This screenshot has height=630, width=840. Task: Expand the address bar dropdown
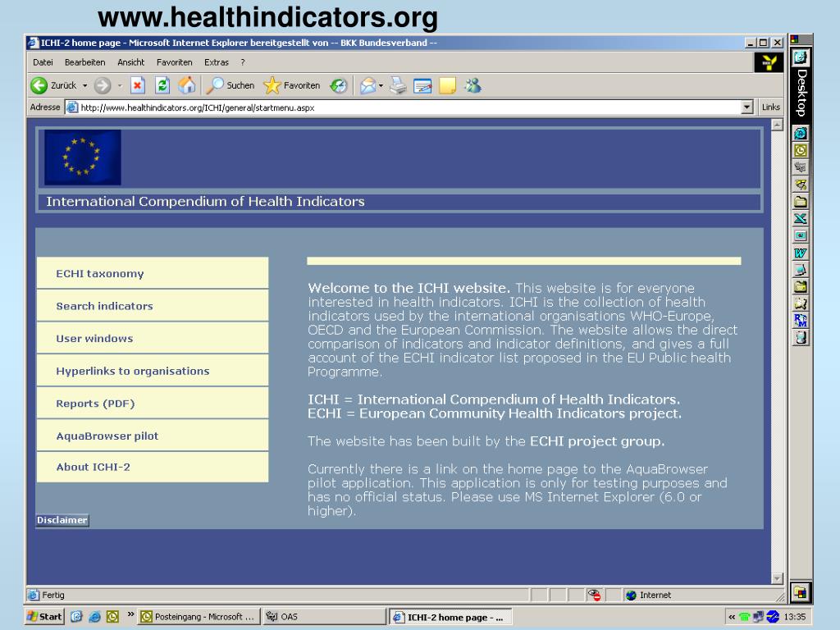click(746, 107)
